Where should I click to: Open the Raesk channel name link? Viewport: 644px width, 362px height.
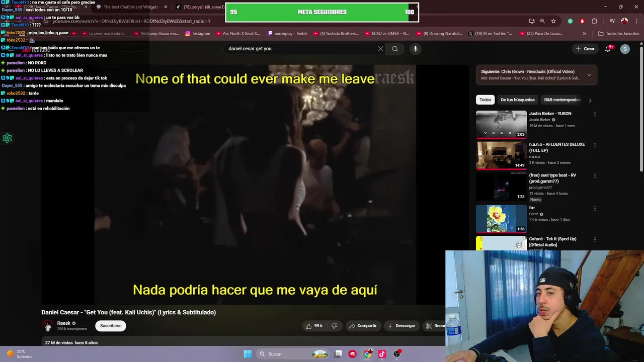pyautogui.click(x=64, y=323)
